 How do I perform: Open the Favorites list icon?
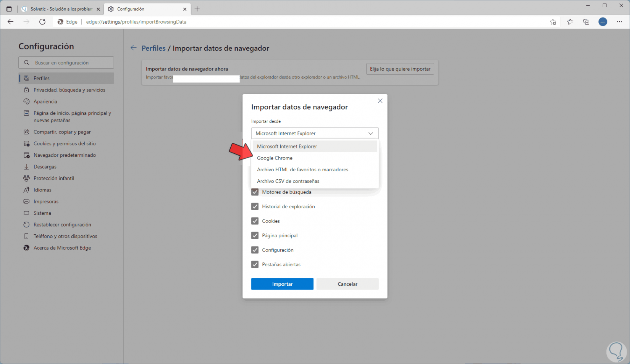point(570,22)
